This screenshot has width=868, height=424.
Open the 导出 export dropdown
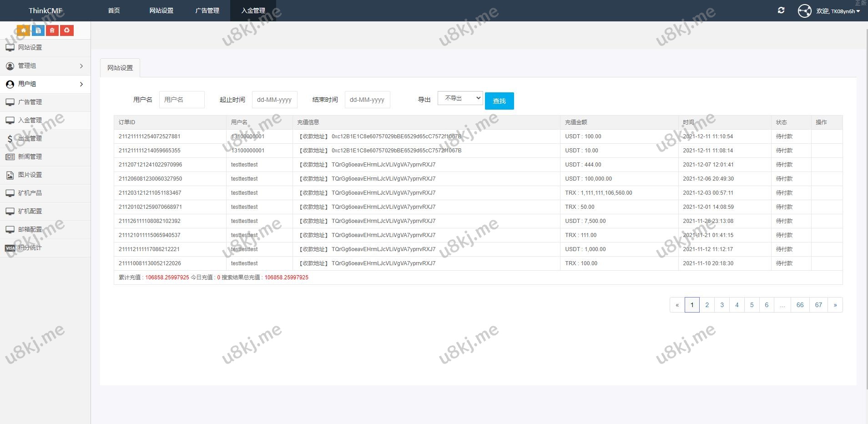(x=460, y=98)
